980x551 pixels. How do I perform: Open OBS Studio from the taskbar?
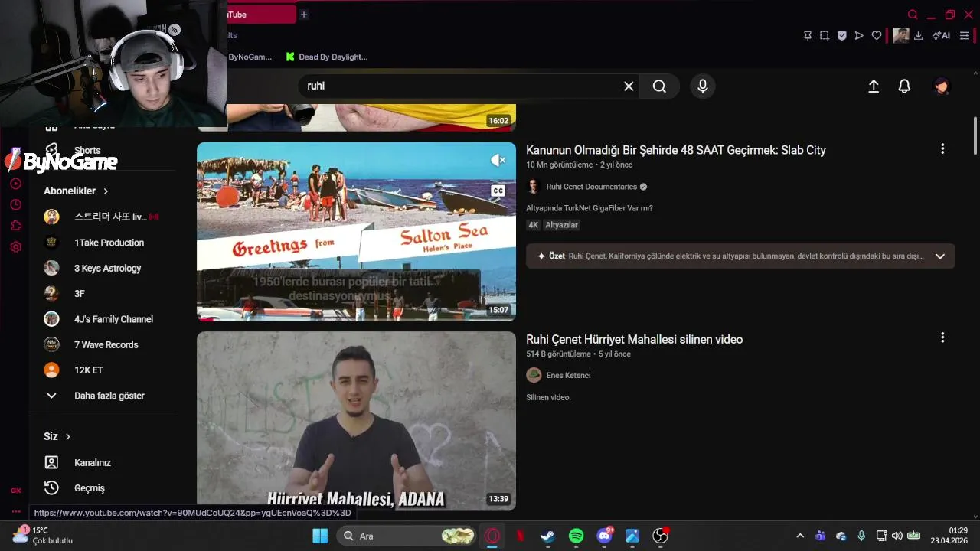coord(660,536)
